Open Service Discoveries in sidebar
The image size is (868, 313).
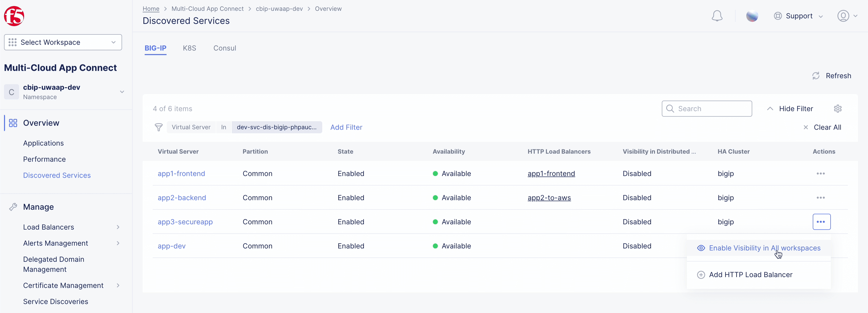pyautogui.click(x=56, y=301)
